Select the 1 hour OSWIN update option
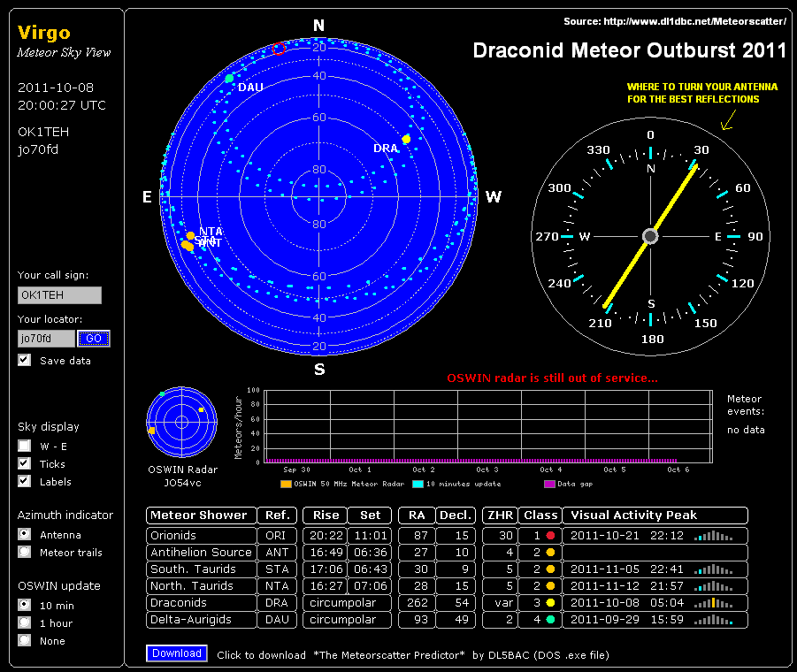The height and width of the screenshot is (672, 797). [24, 622]
